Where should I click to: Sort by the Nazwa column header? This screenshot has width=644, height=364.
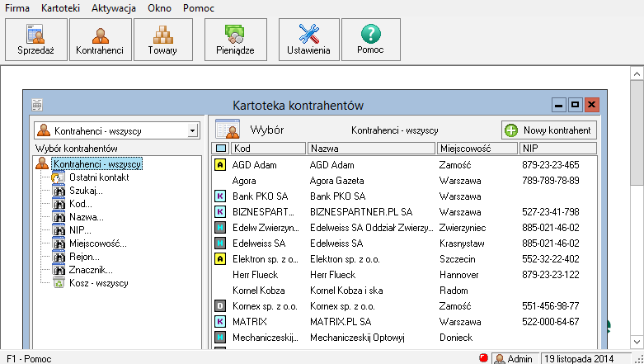(x=371, y=148)
